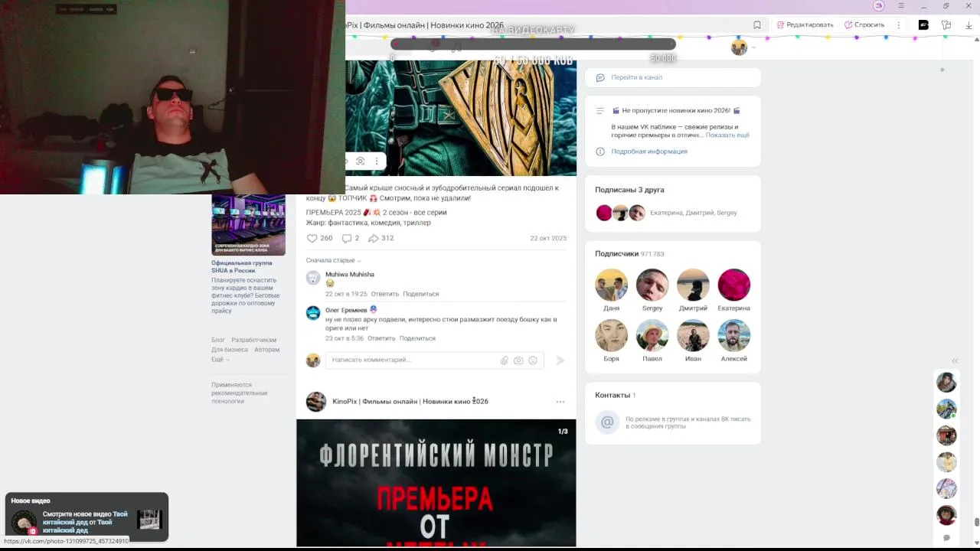This screenshot has height=551, width=980.
Task: Share Muhiwa Muhisha's comment via Поделиться
Action: click(421, 294)
